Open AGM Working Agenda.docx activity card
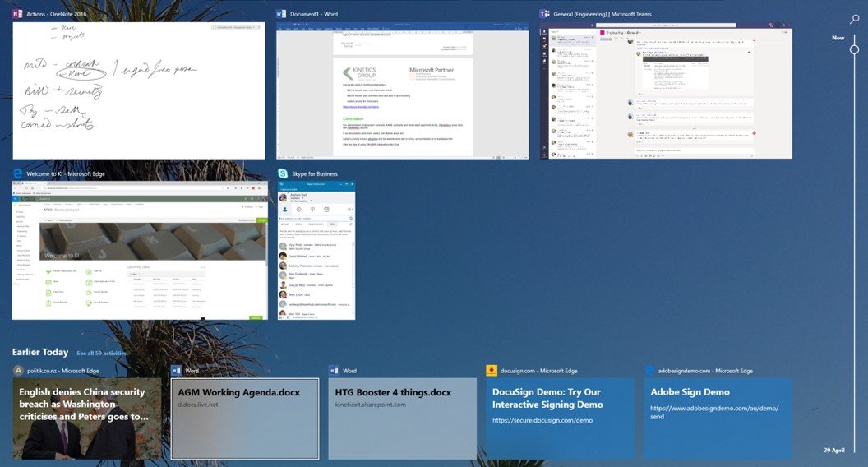Screen dimensions: 868x467 point(245,418)
